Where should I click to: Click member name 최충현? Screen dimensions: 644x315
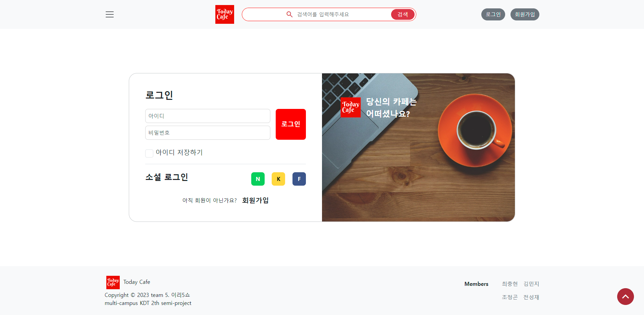(510, 284)
